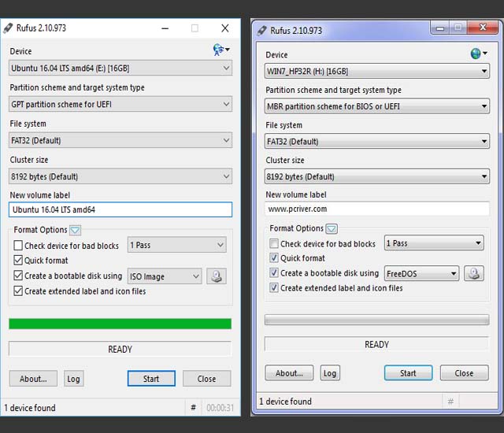Image resolution: width=504 pixels, height=433 pixels.
Task: Open Device dropdown showing WIN7_HP32R
Action: 377,72
